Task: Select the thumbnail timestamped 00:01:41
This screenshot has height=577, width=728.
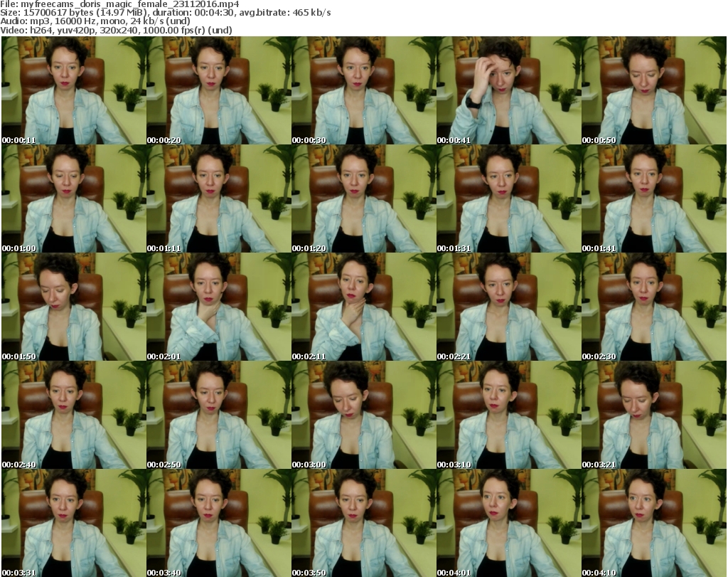Action: 654,198
